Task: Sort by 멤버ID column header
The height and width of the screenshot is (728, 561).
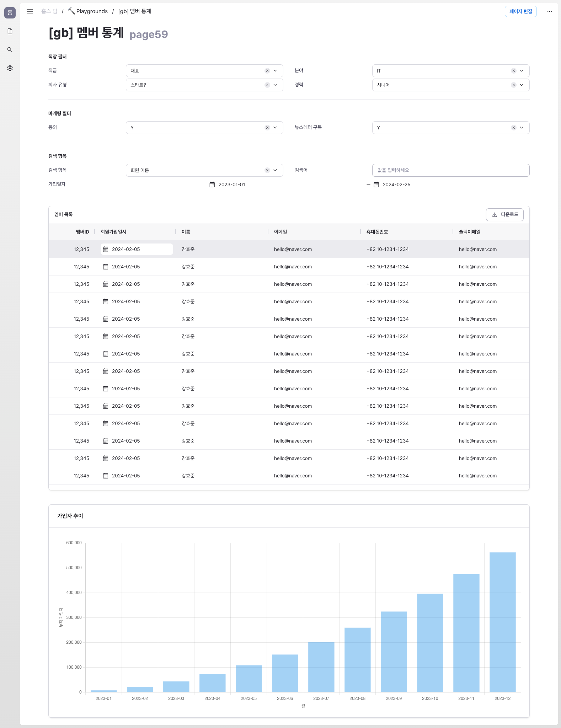Action: [82, 232]
